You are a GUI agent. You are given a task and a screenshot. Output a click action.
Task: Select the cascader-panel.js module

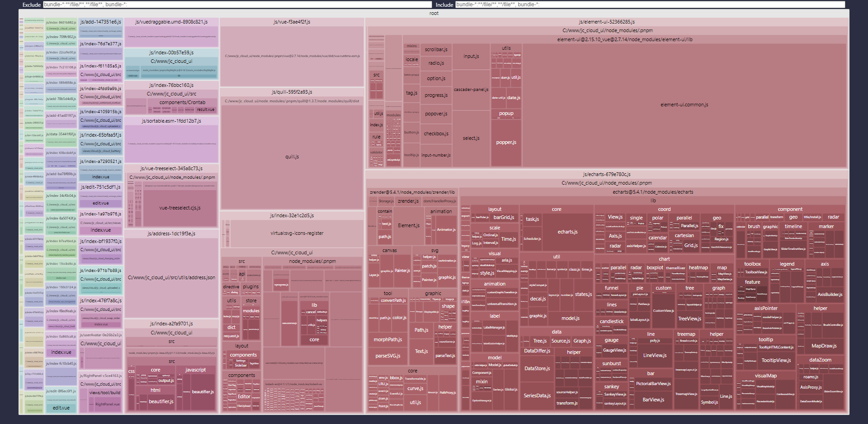[x=471, y=90]
